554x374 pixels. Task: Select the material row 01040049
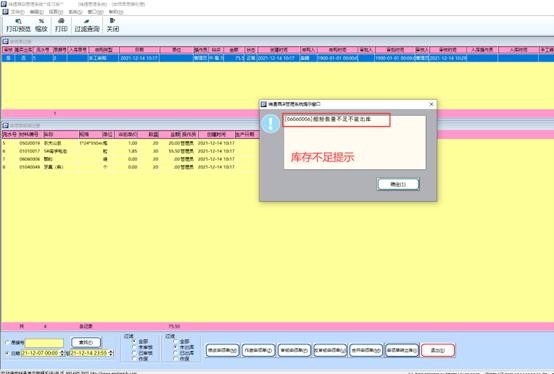[130, 167]
